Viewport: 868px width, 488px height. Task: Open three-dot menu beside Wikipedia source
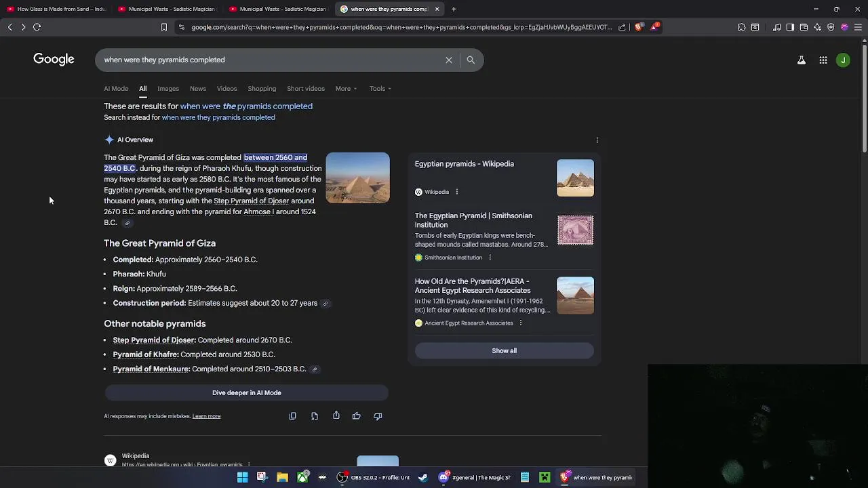point(456,192)
